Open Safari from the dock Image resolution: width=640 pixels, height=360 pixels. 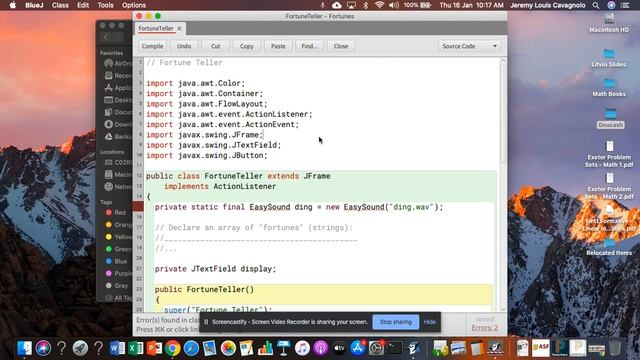coord(191,348)
